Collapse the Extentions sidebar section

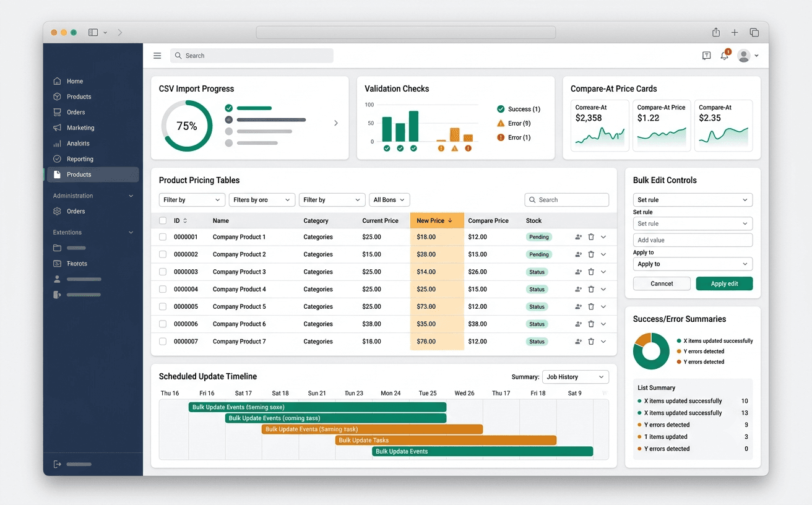coord(131,233)
